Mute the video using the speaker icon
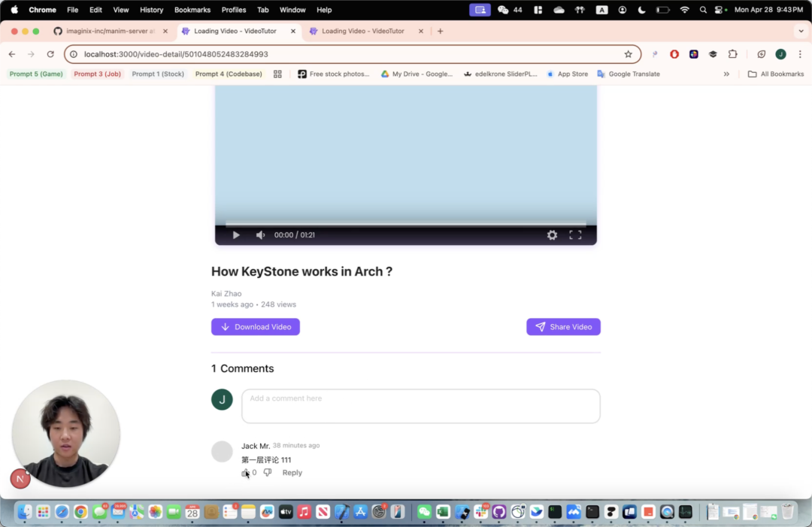Image resolution: width=812 pixels, height=527 pixels. pos(260,235)
